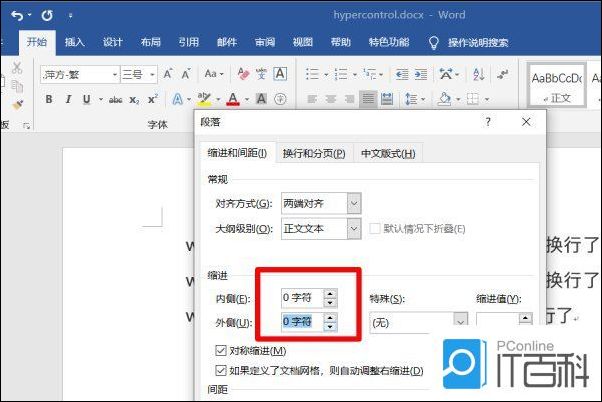Image resolution: width=602 pixels, height=402 pixels.
Task: Click the paragraph dialog help button
Action: point(488,122)
